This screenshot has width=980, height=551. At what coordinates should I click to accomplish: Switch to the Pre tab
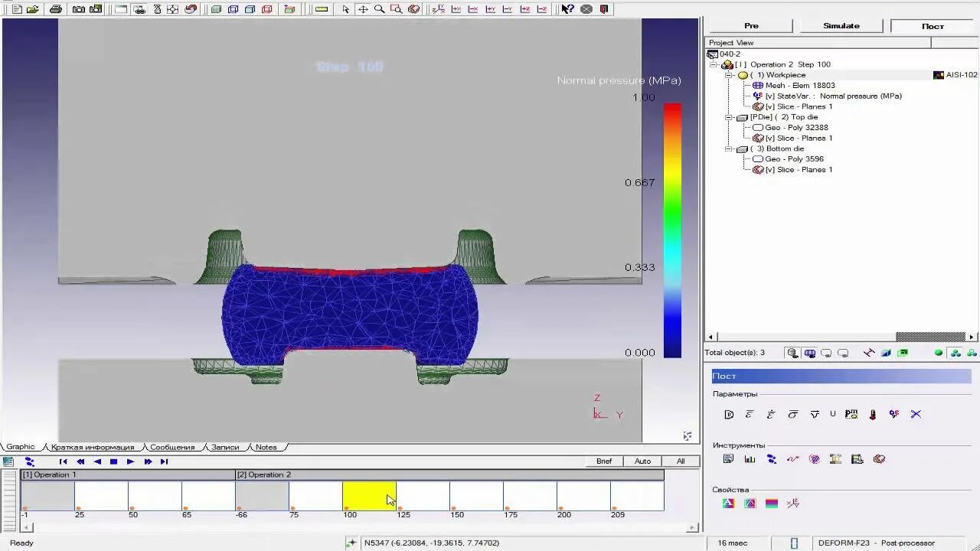click(751, 25)
